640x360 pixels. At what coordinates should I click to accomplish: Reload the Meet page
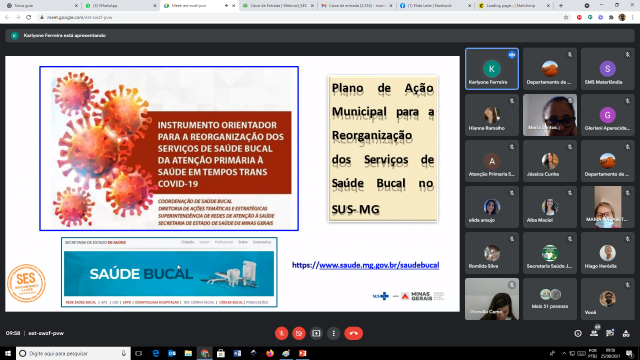[29, 18]
